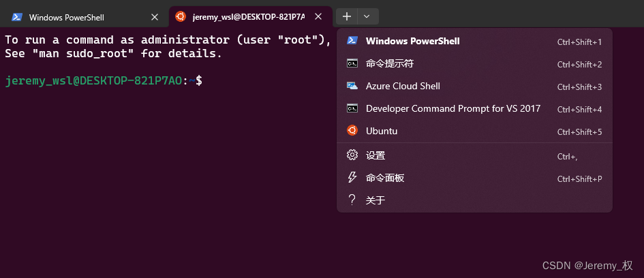The width and height of the screenshot is (644, 278).
Task: Click the Ctrl+Shift+3 shortcut label
Action: point(579,87)
